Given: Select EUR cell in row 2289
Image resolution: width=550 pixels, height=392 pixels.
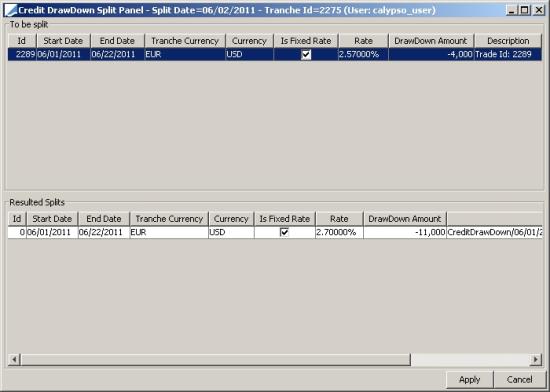Looking at the screenshot, I should tap(185, 54).
